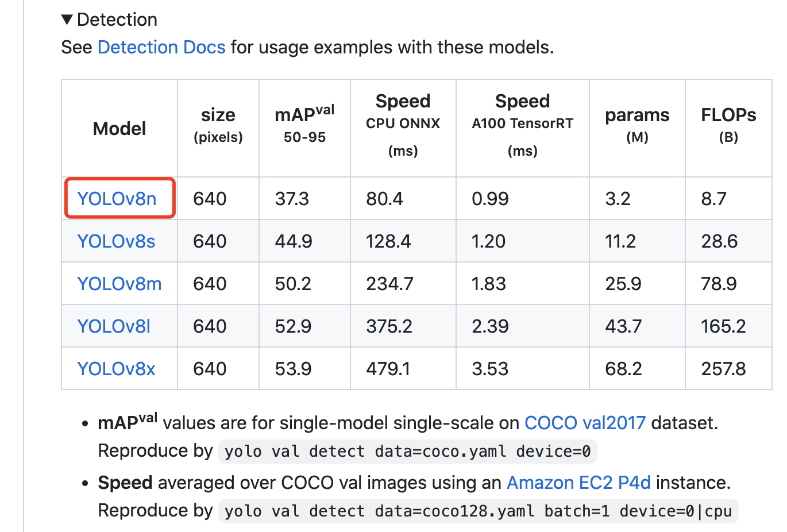
Task: Click the YOLOv8s model link
Action: tap(116, 241)
